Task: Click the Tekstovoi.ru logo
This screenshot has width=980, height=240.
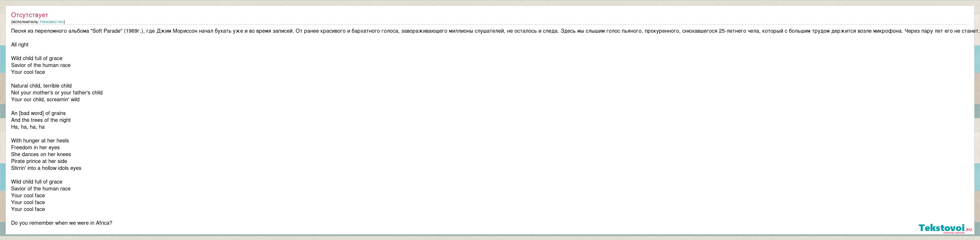Action: coord(945,228)
